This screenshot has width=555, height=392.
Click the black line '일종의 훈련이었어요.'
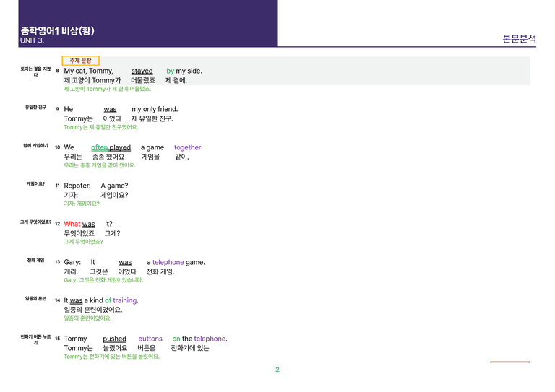pyautogui.click(x=93, y=310)
